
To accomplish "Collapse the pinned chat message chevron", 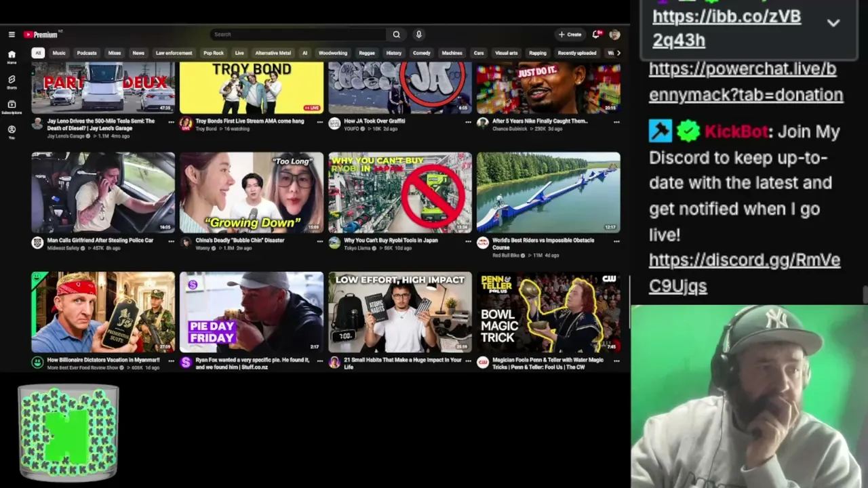I will pyautogui.click(x=833, y=22).
